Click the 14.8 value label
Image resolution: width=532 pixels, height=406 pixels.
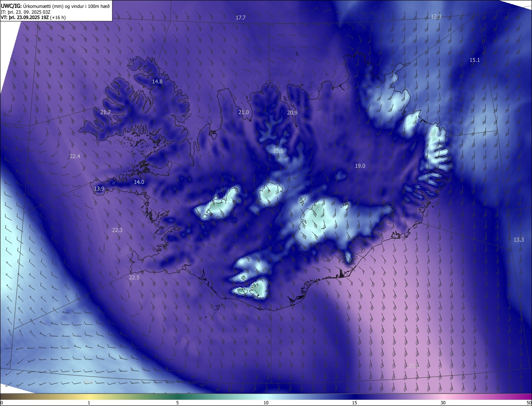(x=157, y=81)
